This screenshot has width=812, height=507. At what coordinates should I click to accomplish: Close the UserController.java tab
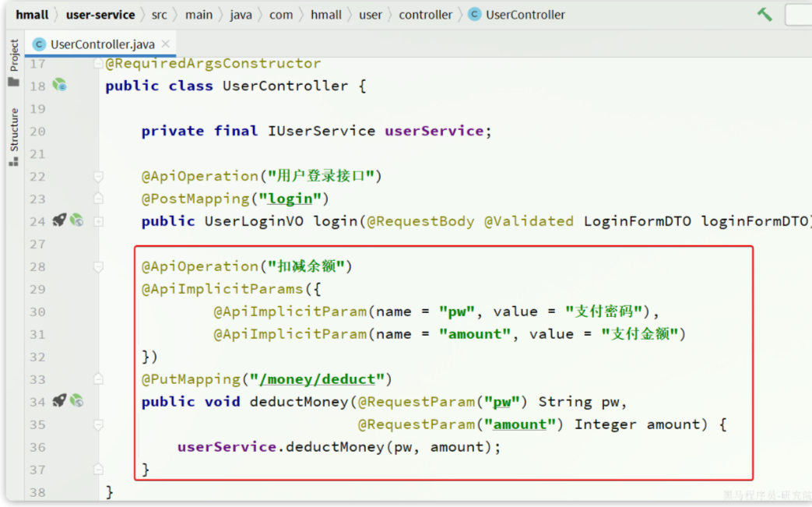166,44
